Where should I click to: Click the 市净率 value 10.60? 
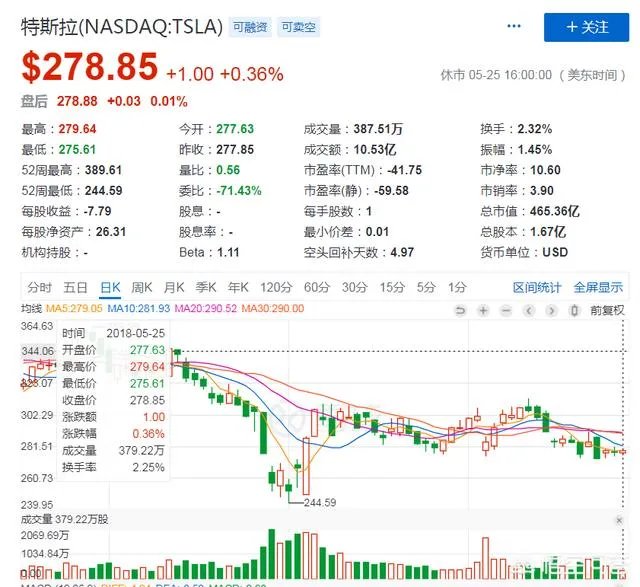(x=545, y=170)
